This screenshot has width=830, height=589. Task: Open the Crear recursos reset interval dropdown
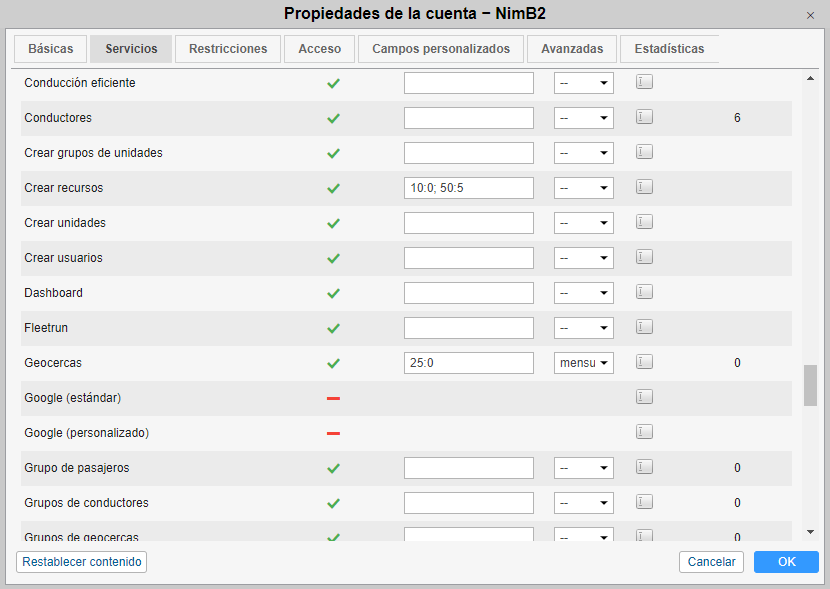click(x=584, y=188)
